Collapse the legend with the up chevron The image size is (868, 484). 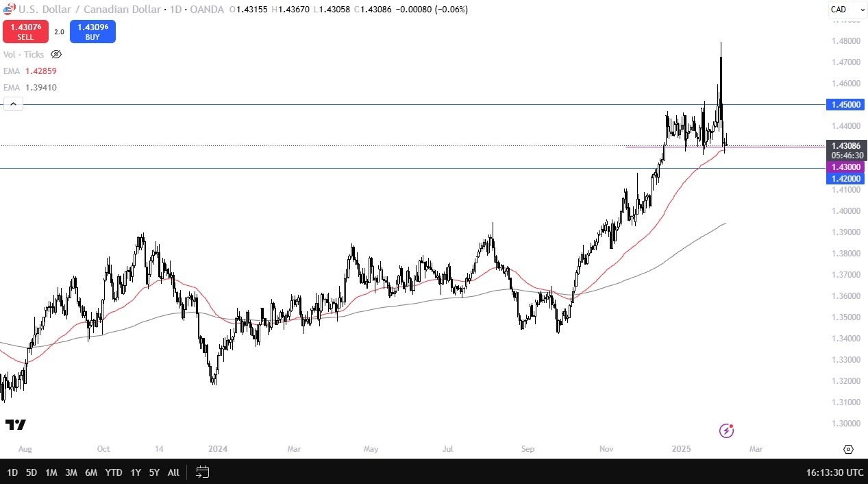[13, 103]
